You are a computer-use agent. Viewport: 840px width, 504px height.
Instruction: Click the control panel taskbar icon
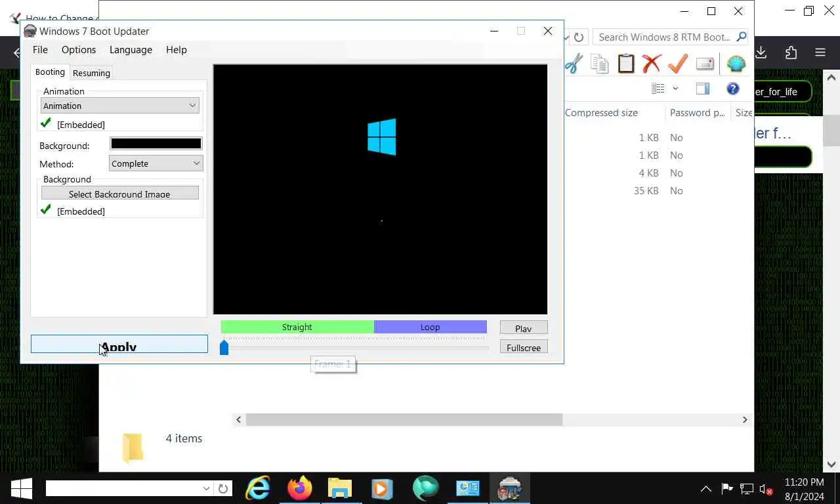pos(468,488)
